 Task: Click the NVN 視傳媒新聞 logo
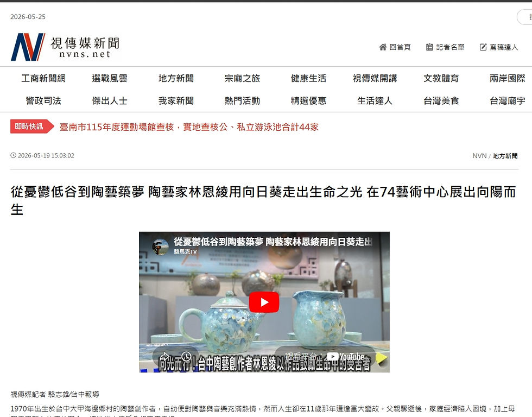tap(65, 47)
